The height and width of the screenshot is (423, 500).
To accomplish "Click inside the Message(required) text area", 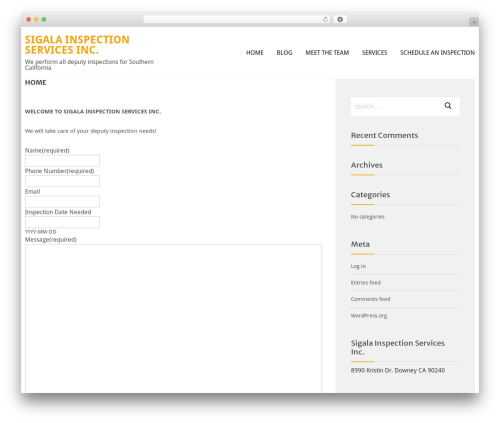I will [x=173, y=318].
